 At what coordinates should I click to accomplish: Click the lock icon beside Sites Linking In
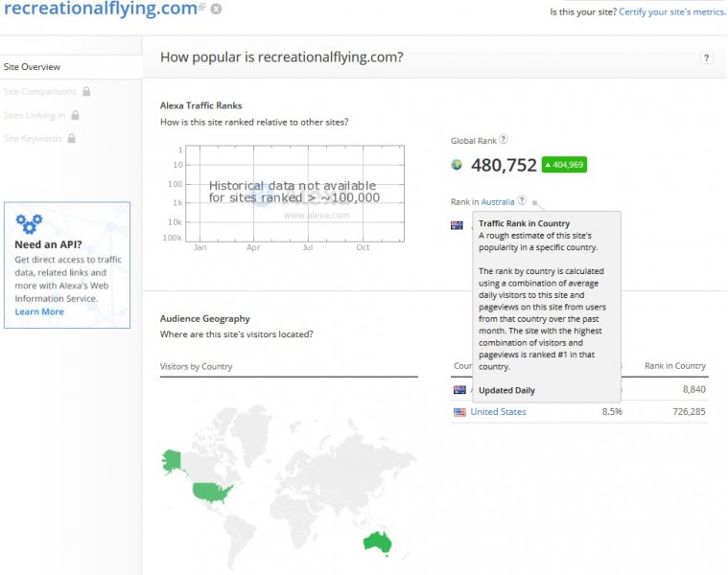(75, 115)
